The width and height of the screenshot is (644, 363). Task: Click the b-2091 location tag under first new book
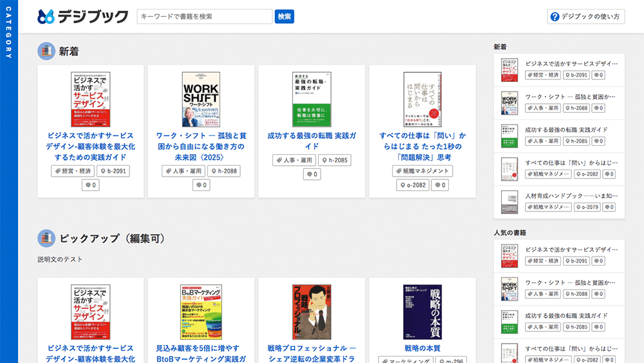(x=113, y=171)
